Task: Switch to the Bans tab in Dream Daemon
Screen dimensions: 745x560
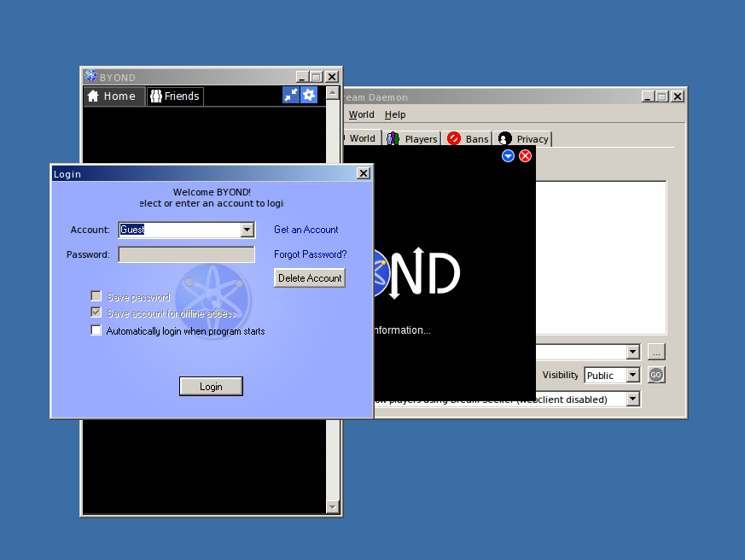Action: [x=468, y=139]
